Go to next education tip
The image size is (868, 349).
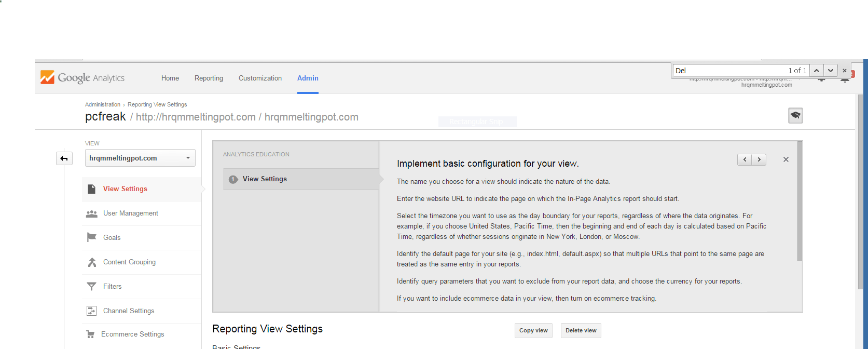[x=759, y=159]
